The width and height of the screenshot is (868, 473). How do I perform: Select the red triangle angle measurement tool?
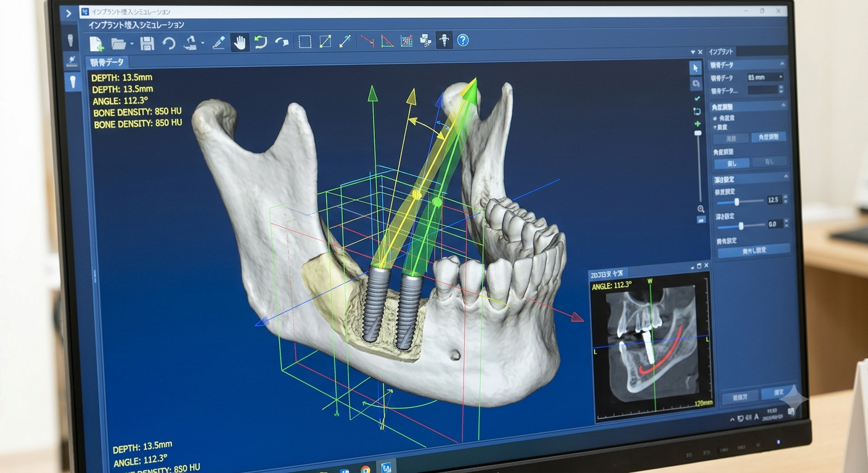coord(387,41)
